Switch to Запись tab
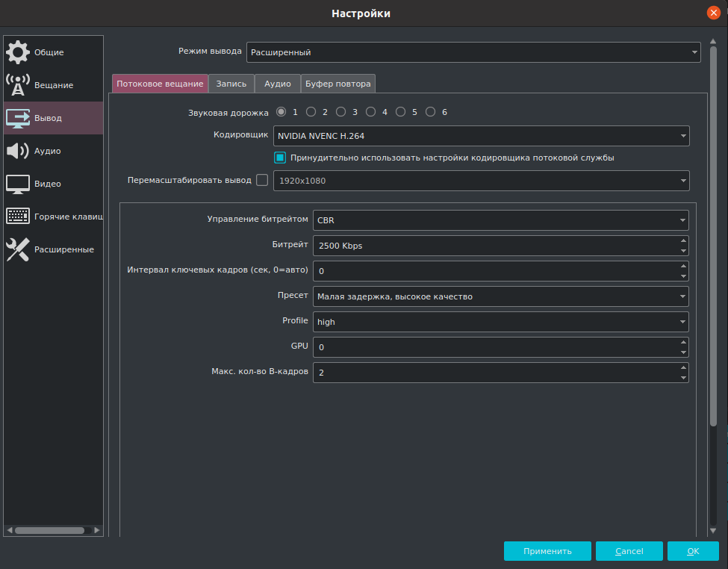The height and width of the screenshot is (569, 728). point(231,84)
